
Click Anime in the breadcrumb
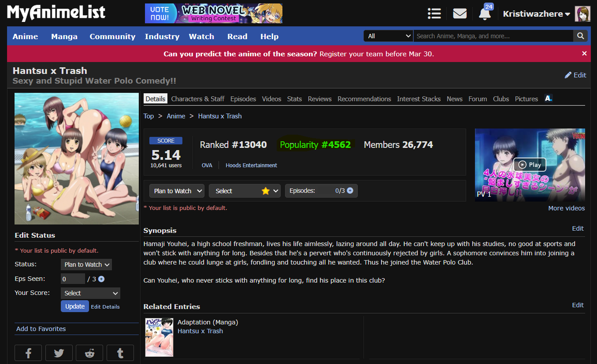tap(176, 116)
